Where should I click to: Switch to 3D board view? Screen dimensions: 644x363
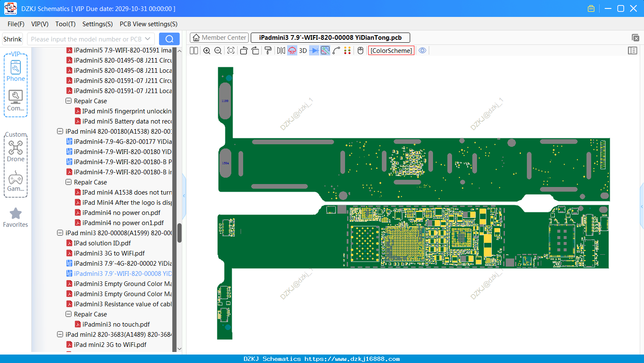tap(303, 51)
